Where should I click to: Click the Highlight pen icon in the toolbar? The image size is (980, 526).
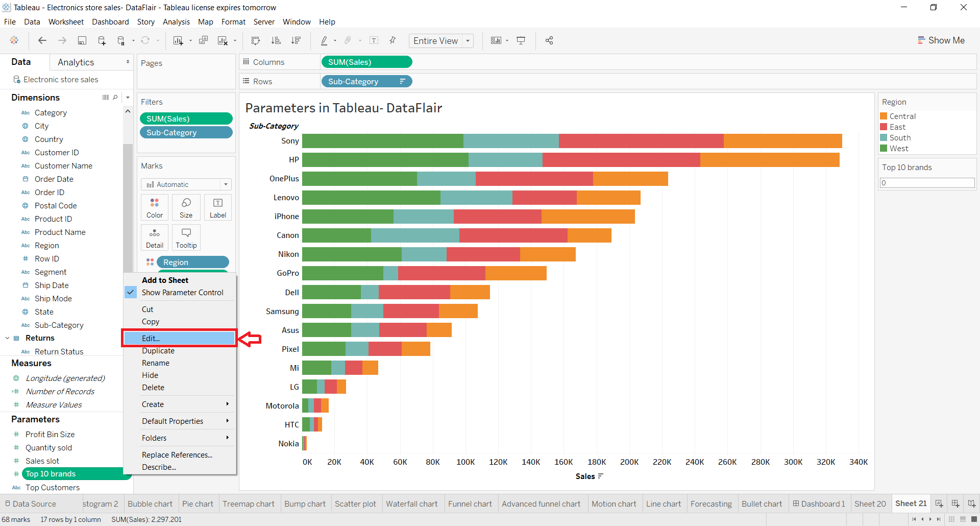[325, 40]
